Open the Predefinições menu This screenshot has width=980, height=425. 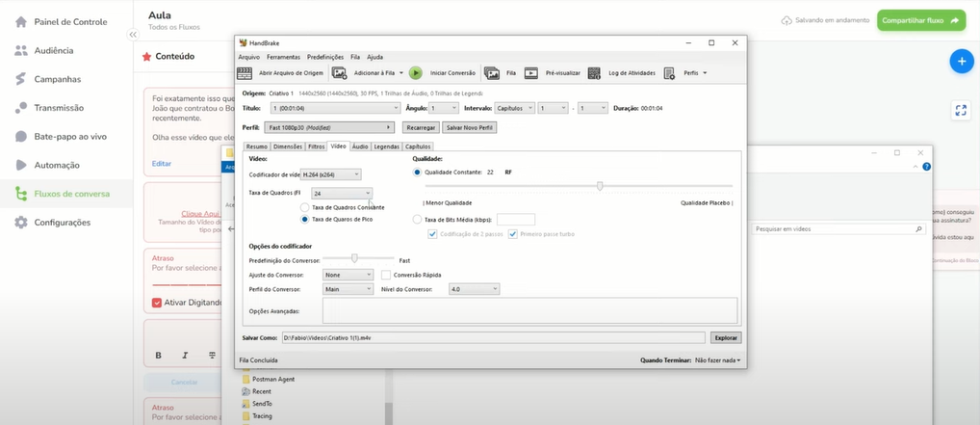(x=325, y=57)
